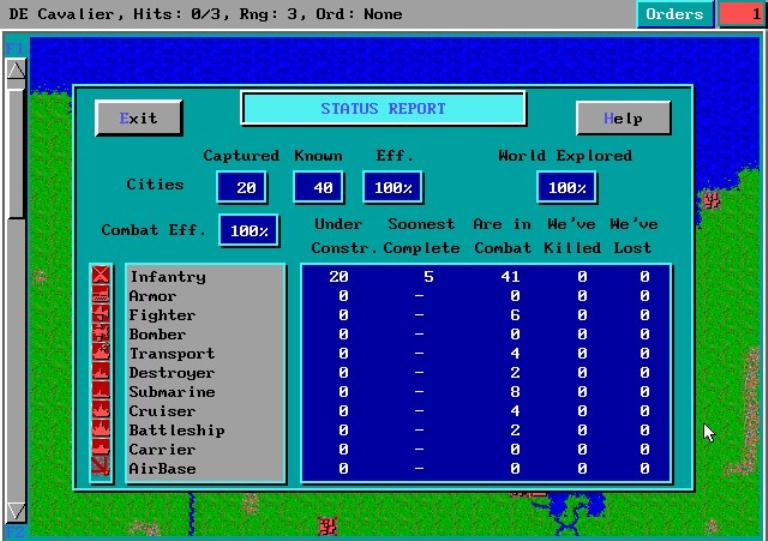Click the Combat Eff. percentage box

click(x=249, y=230)
